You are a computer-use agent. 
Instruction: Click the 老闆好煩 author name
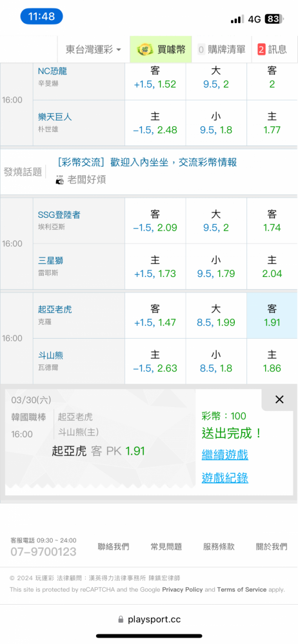coord(86,180)
